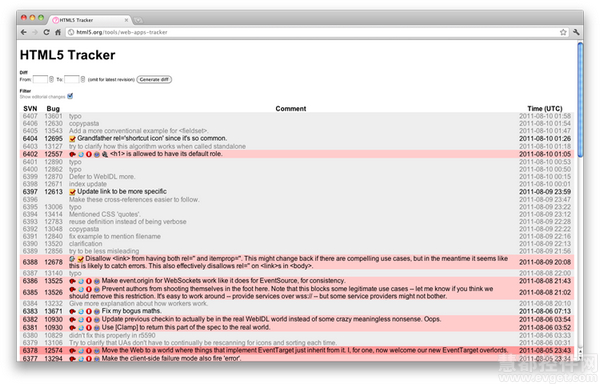Click the Opera icon before 'Fix my bogus maths'
600x384 pixels.
pos(89,312)
